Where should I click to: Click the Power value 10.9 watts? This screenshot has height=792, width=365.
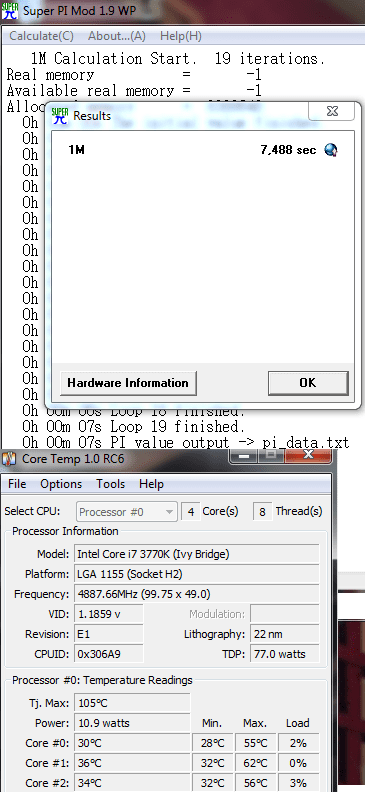(132, 723)
